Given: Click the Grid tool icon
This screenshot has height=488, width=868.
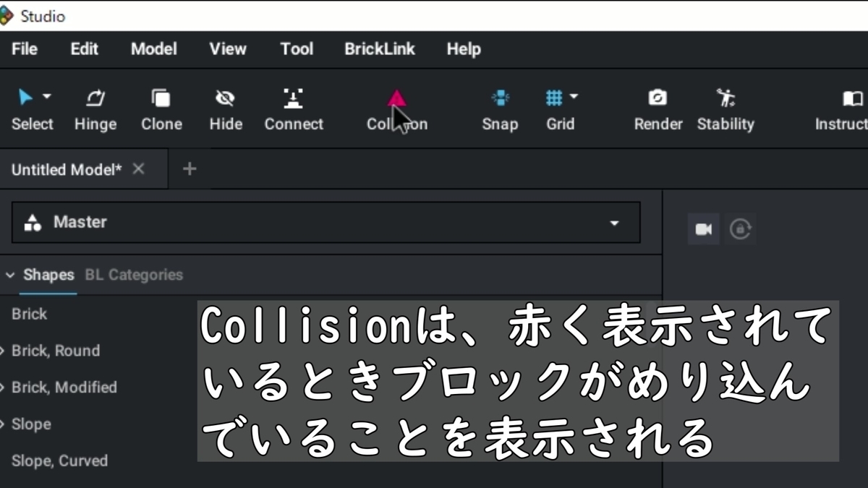Looking at the screenshot, I should pyautogui.click(x=554, y=98).
